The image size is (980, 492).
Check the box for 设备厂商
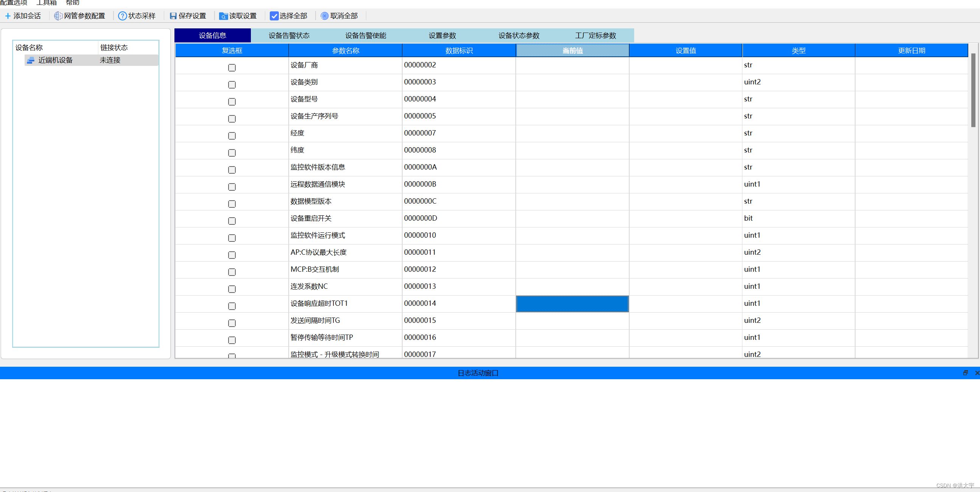click(x=232, y=68)
